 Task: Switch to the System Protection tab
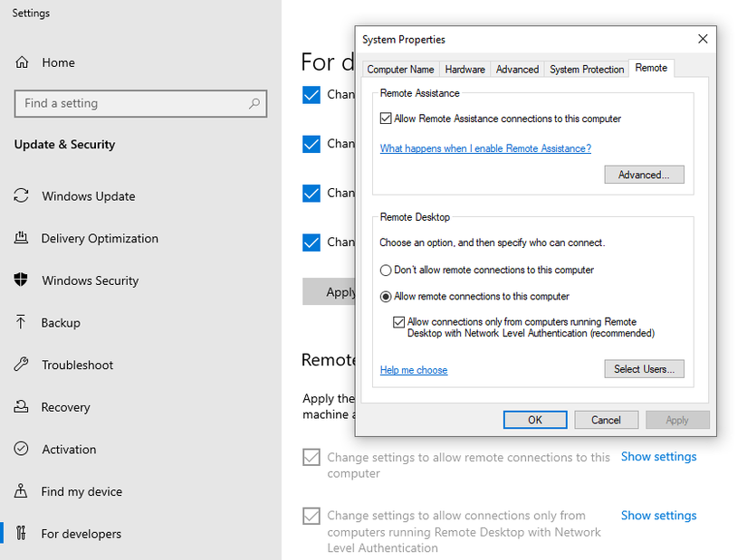[x=587, y=70]
